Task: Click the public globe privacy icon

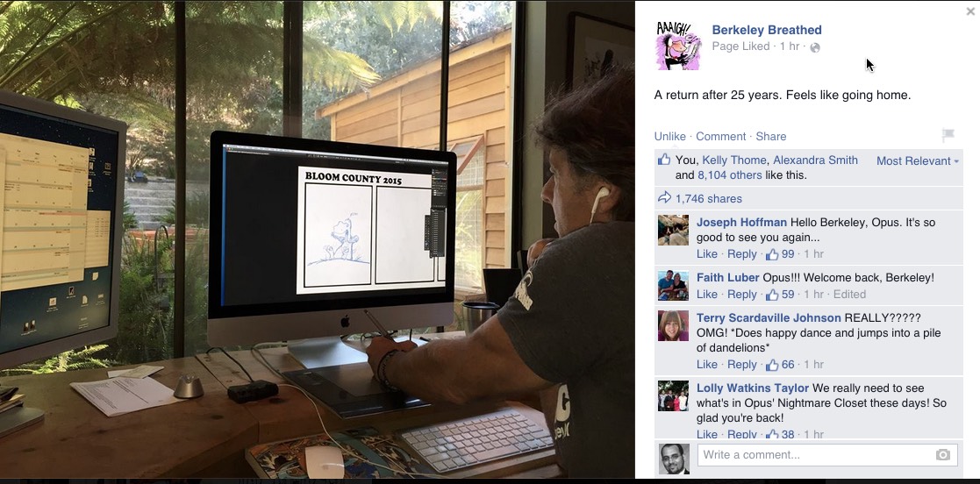Action: [x=815, y=47]
